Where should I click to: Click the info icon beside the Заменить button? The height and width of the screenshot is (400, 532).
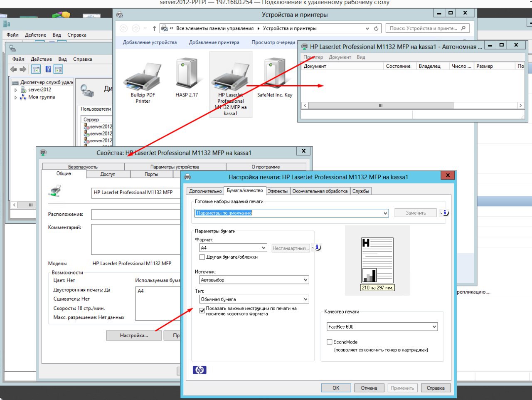tap(445, 212)
